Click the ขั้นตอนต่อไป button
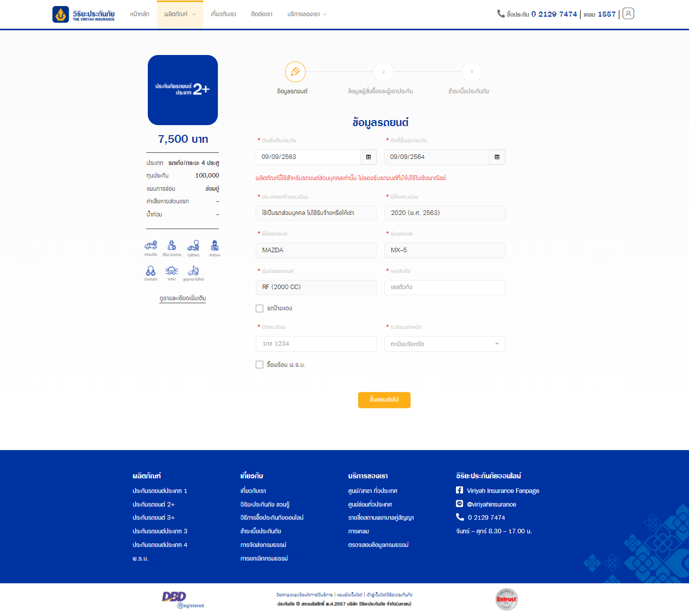The image size is (689, 616). [x=384, y=400]
